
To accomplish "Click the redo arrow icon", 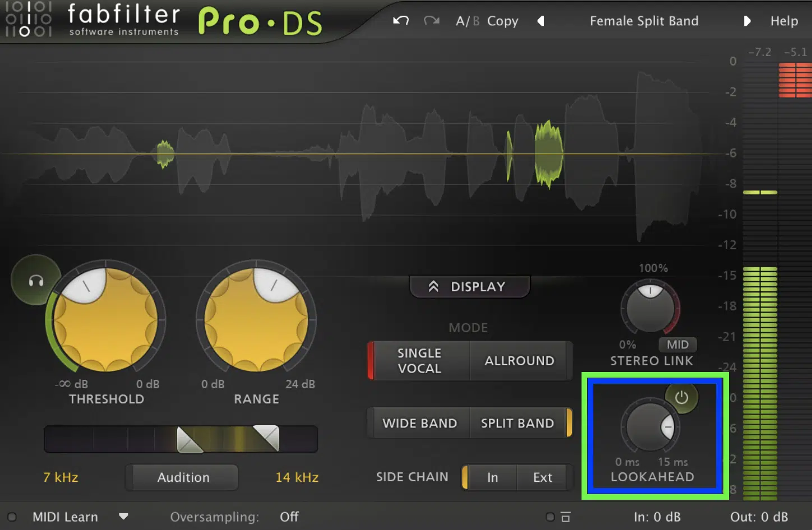I will pos(431,21).
